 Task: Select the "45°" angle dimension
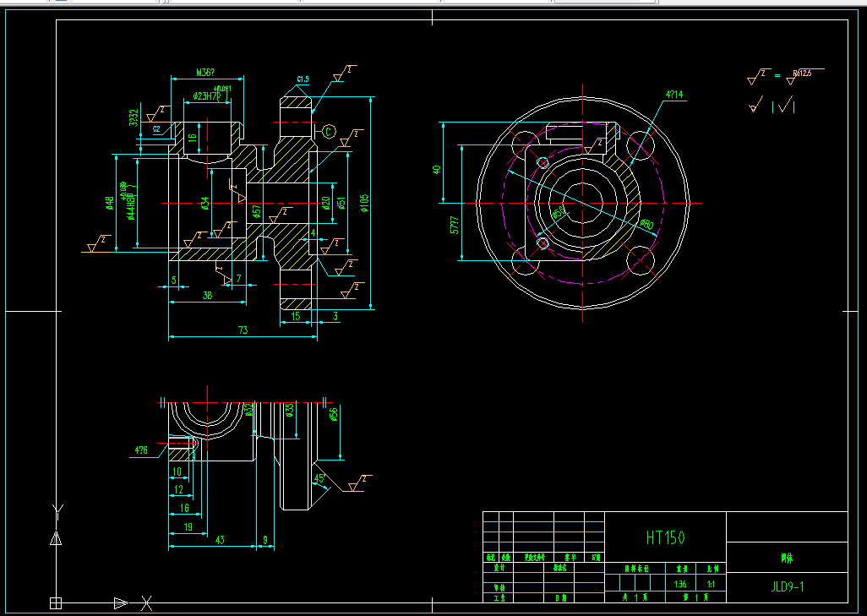pyautogui.click(x=320, y=477)
